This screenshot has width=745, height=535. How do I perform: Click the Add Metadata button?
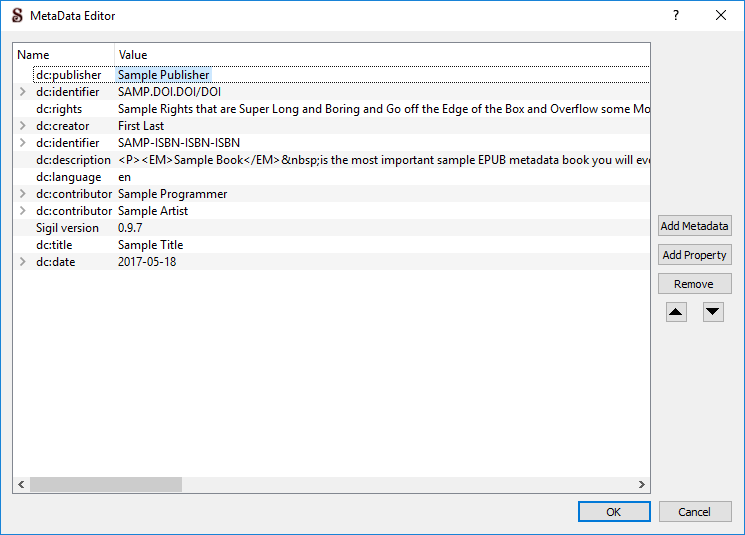point(694,226)
